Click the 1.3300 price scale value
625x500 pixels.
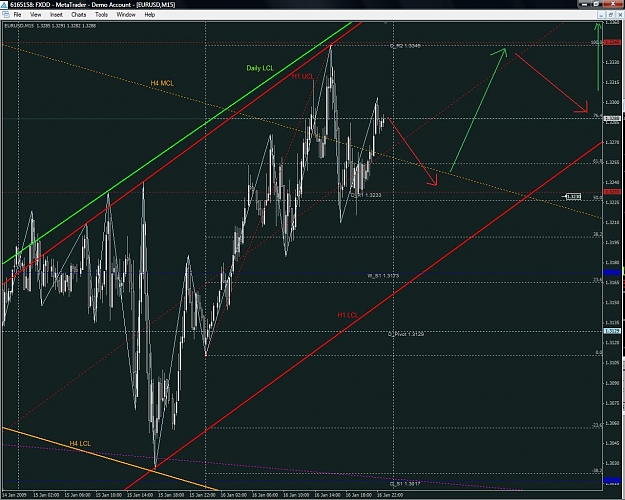[x=612, y=102]
